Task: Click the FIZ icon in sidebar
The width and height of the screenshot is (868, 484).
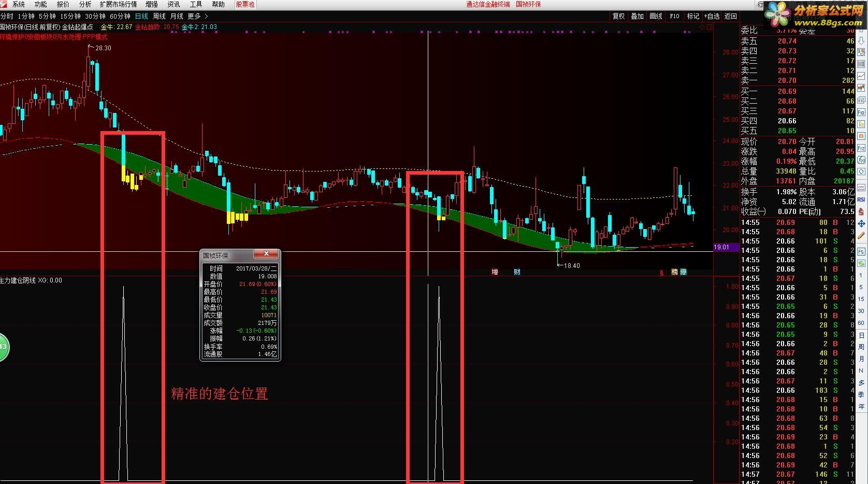Action: click(x=861, y=148)
